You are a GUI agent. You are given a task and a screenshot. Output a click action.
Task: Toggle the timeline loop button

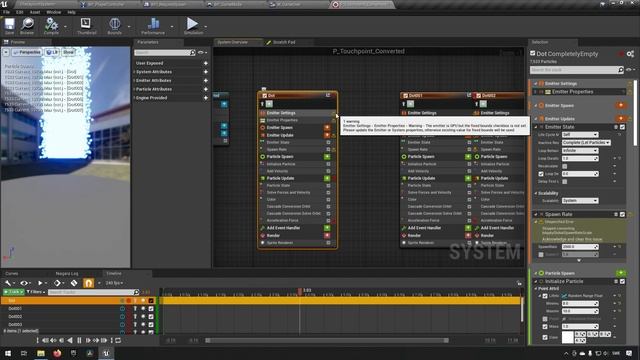[118, 340]
